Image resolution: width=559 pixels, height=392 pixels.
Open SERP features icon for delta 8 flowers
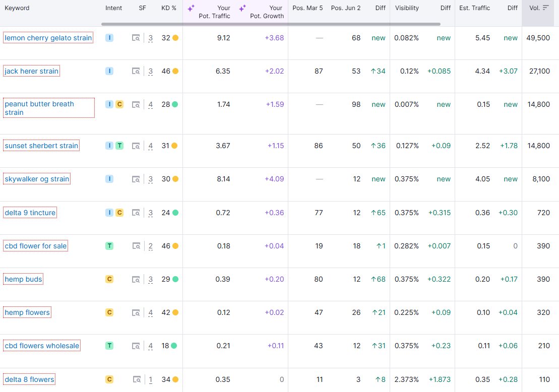(x=137, y=379)
